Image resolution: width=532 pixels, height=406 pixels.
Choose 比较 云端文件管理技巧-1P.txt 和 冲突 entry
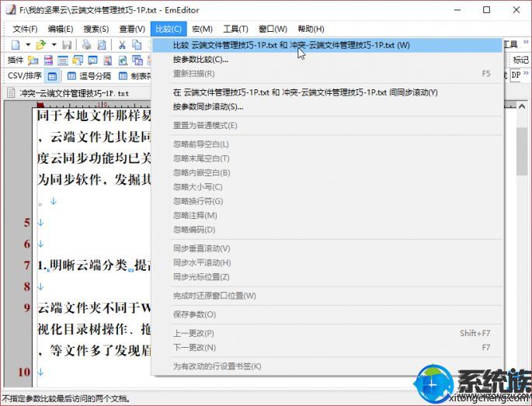[x=327, y=45]
